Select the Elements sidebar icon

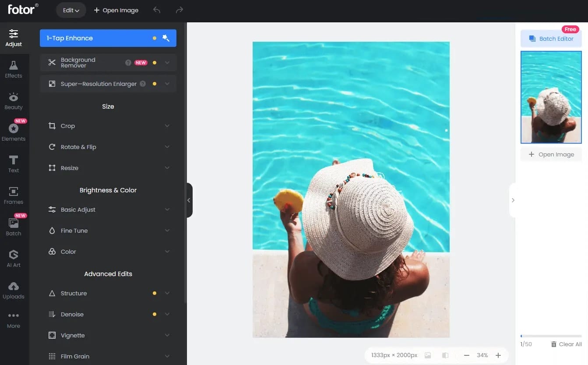(x=14, y=132)
